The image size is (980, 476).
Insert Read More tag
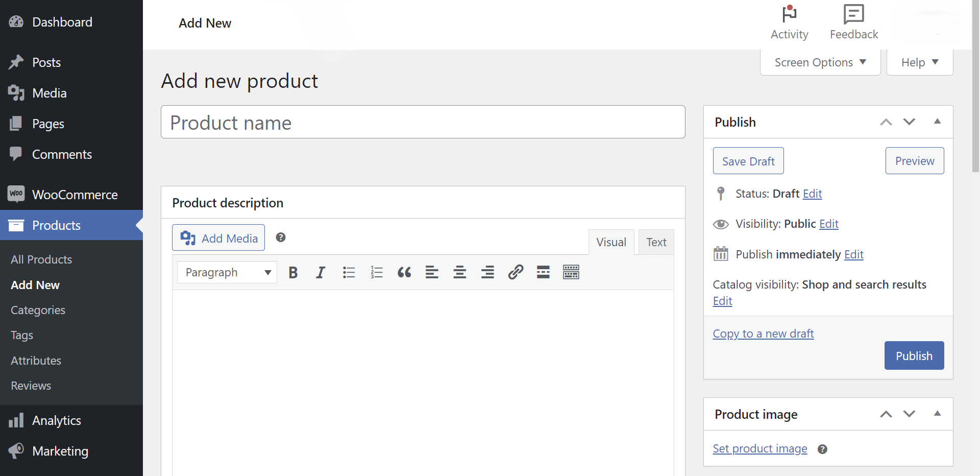pos(543,272)
